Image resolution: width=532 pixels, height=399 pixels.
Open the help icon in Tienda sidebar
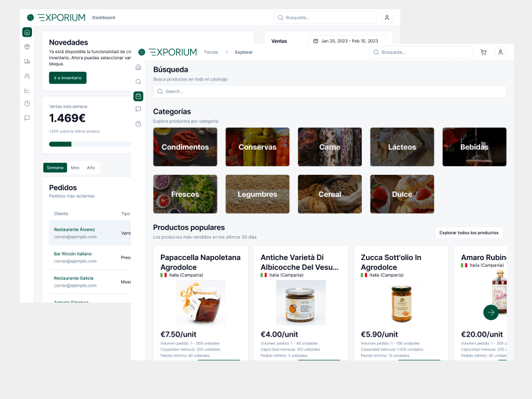coord(138,124)
